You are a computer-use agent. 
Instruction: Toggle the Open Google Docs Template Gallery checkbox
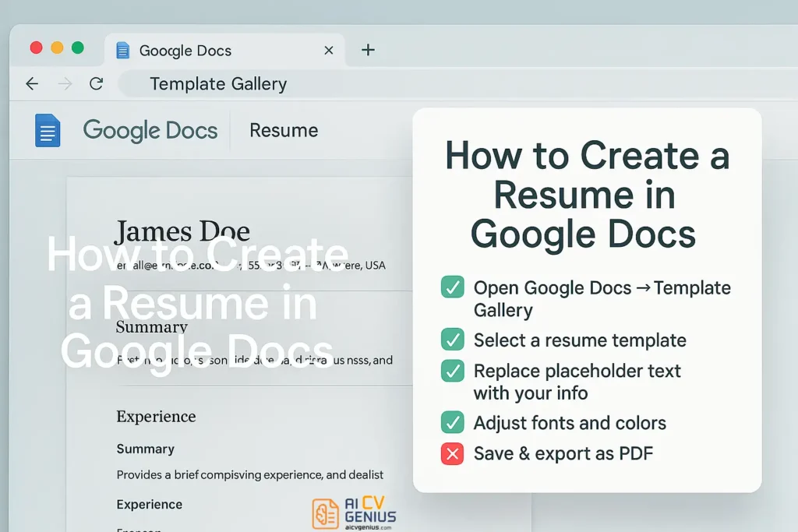(x=453, y=287)
